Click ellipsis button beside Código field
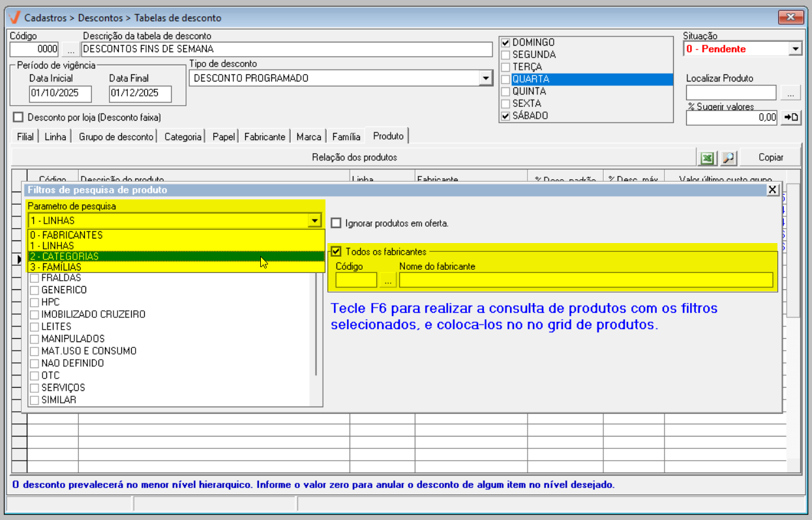Screen dimensions: 812x520 pyautogui.click(x=70, y=49)
